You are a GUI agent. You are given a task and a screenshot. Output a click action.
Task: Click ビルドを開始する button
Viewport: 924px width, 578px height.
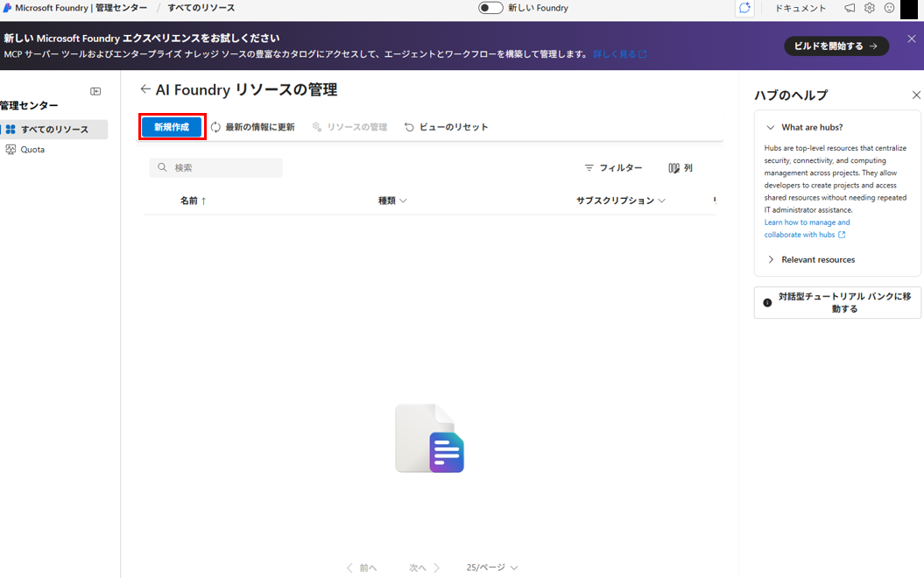pos(836,46)
